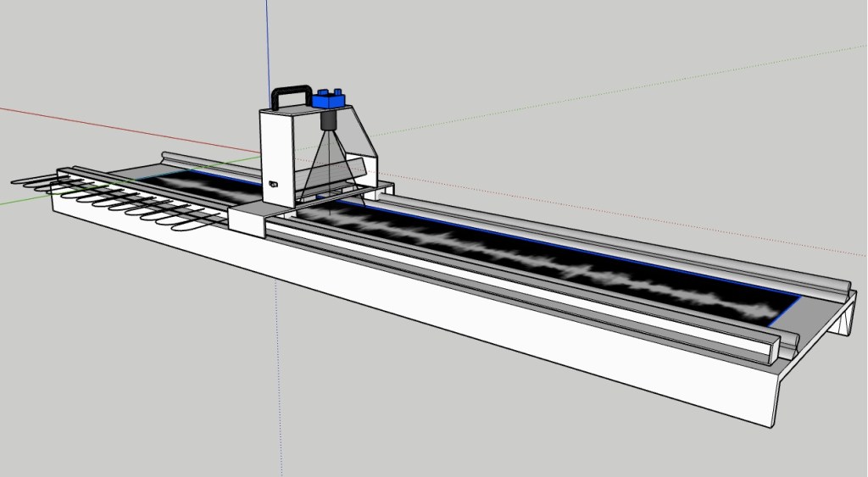This screenshot has width=868, height=477.
Task: Click the blue camera on top of scanner
Action: (329, 100)
